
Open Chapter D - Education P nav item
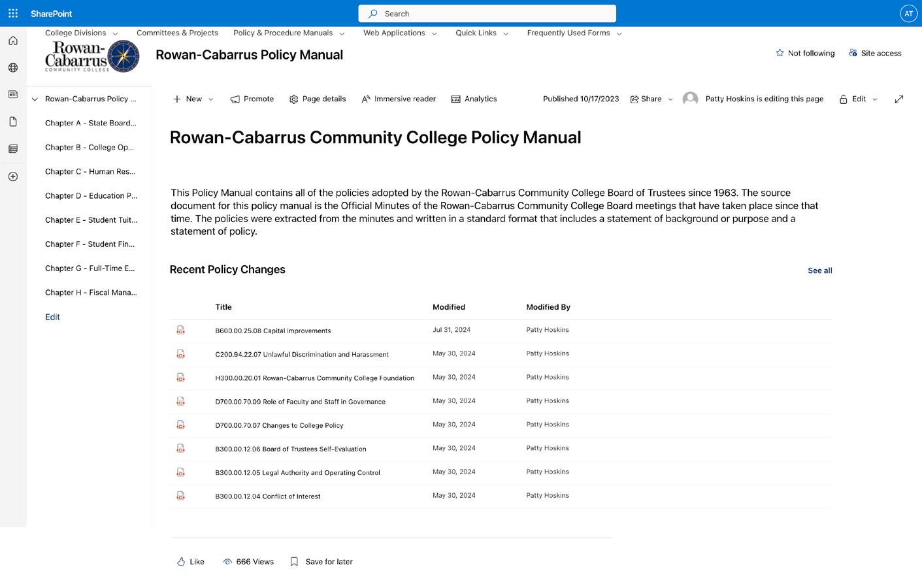tap(91, 195)
